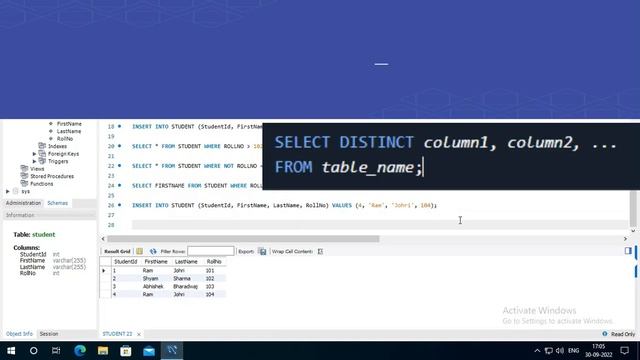
Task: Click the Triggers folder icon
Action: tap(42, 161)
